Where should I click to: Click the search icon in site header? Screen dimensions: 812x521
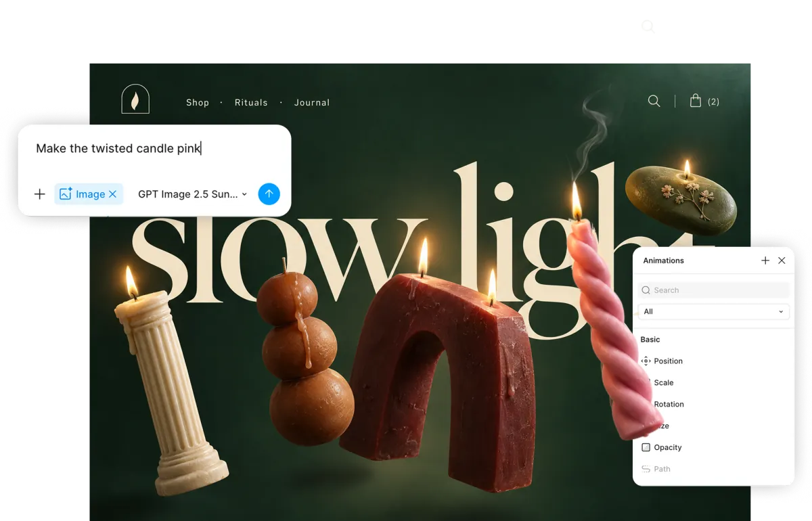point(654,101)
